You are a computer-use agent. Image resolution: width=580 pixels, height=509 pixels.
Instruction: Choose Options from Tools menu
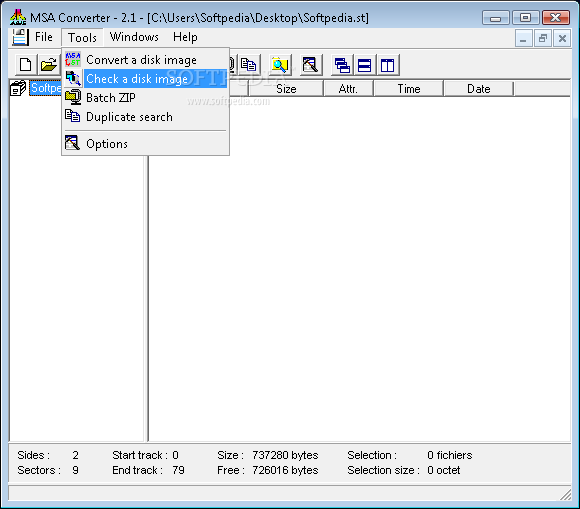point(145,144)
